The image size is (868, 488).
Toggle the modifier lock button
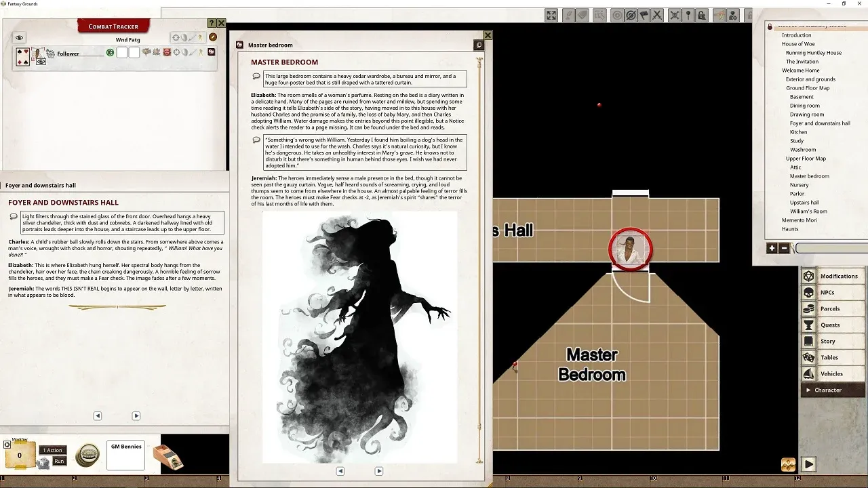point(7,445)
